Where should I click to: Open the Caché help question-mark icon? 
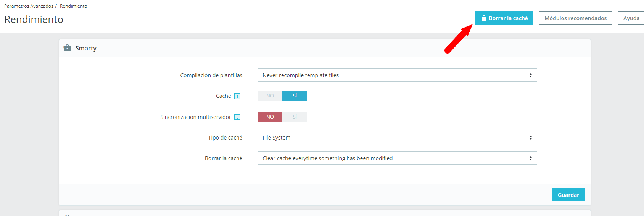tap(237, 96)
